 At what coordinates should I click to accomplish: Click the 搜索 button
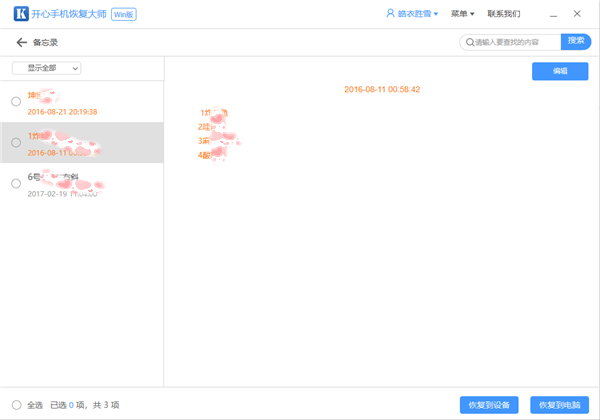click(x=576, y=42)
